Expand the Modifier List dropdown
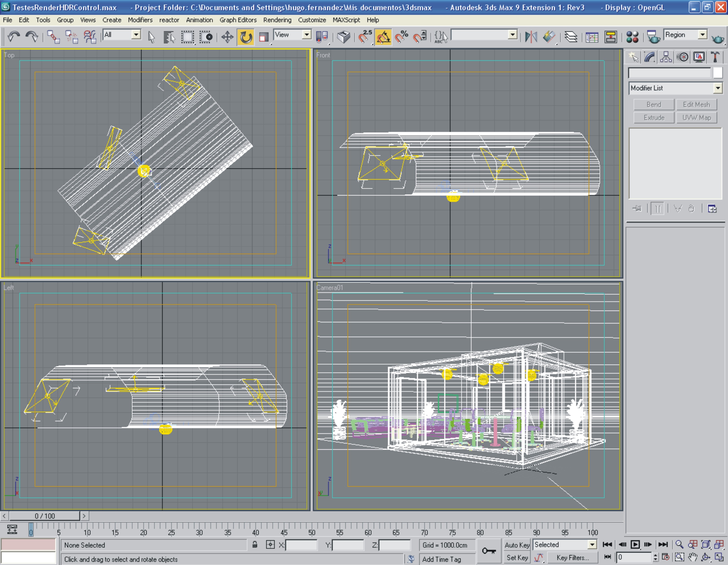The image size is (728, 565). (x=718, y=88)
